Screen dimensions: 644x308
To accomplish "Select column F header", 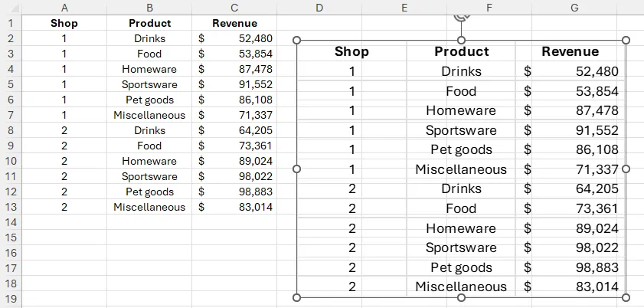I will tap(489, 8).
